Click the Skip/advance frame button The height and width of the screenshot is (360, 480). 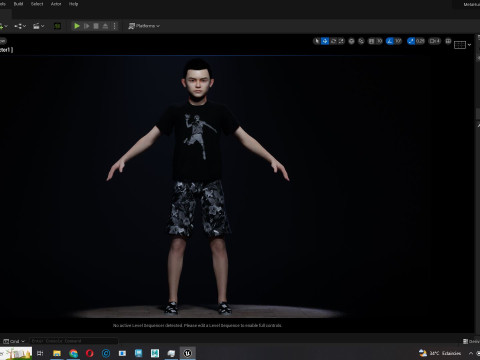(x=87, y=26)
